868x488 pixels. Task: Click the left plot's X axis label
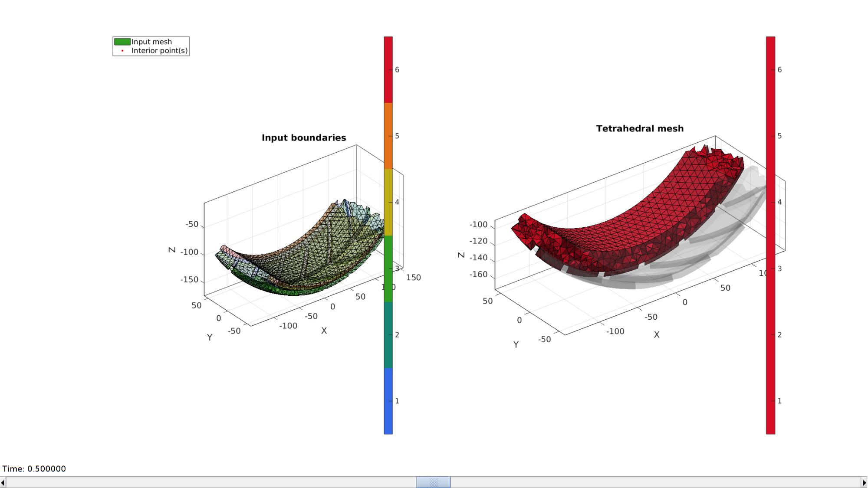pyautogui.click(x=324, y=331)
